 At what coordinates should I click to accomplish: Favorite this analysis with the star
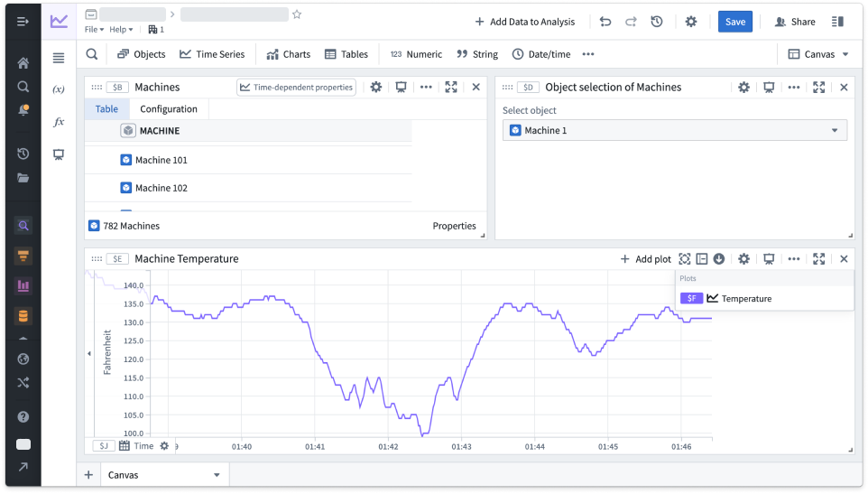tap(297, 14)
